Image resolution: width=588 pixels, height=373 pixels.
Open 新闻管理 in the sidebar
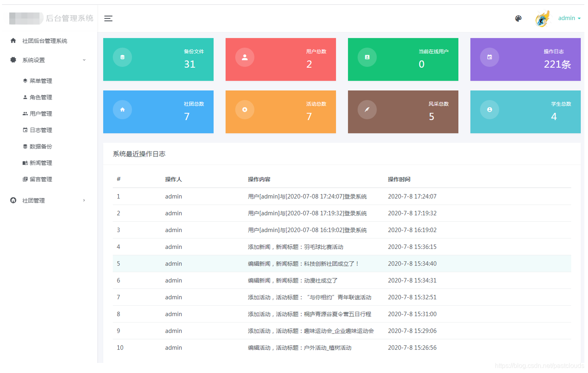(x=41, y=163)
